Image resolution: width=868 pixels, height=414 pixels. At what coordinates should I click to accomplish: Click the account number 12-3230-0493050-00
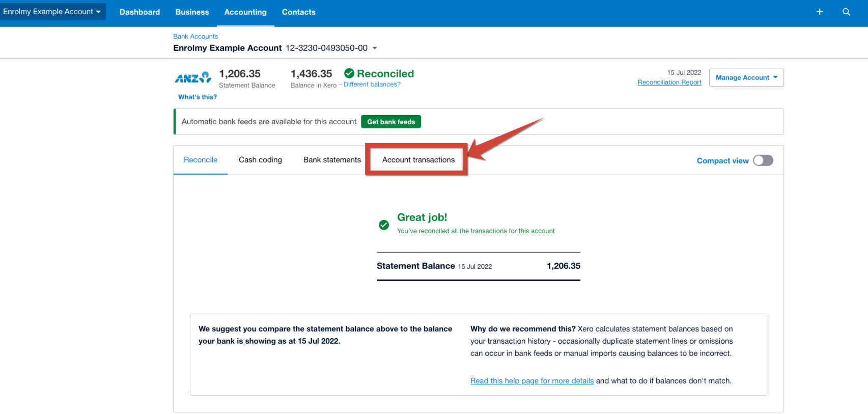click(x=326, y=48)
